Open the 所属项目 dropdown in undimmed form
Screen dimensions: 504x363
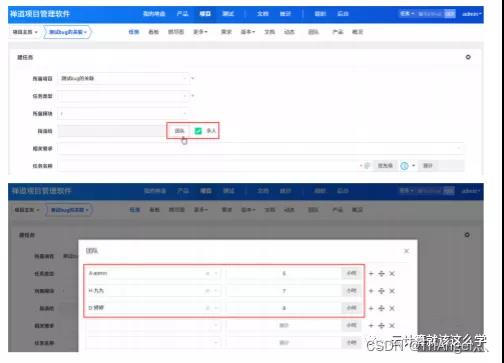tap(123, 79)
